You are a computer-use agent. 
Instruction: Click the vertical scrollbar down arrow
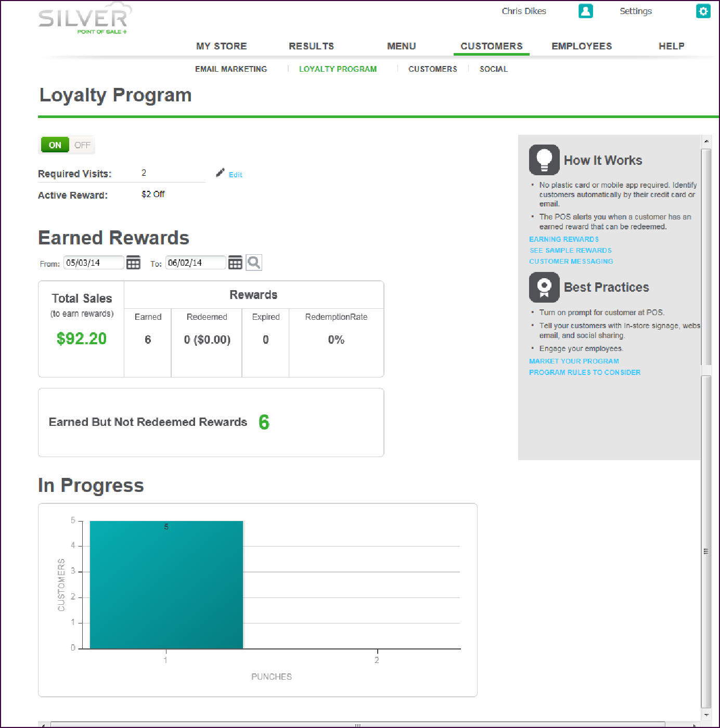click(x=706, y=715)
